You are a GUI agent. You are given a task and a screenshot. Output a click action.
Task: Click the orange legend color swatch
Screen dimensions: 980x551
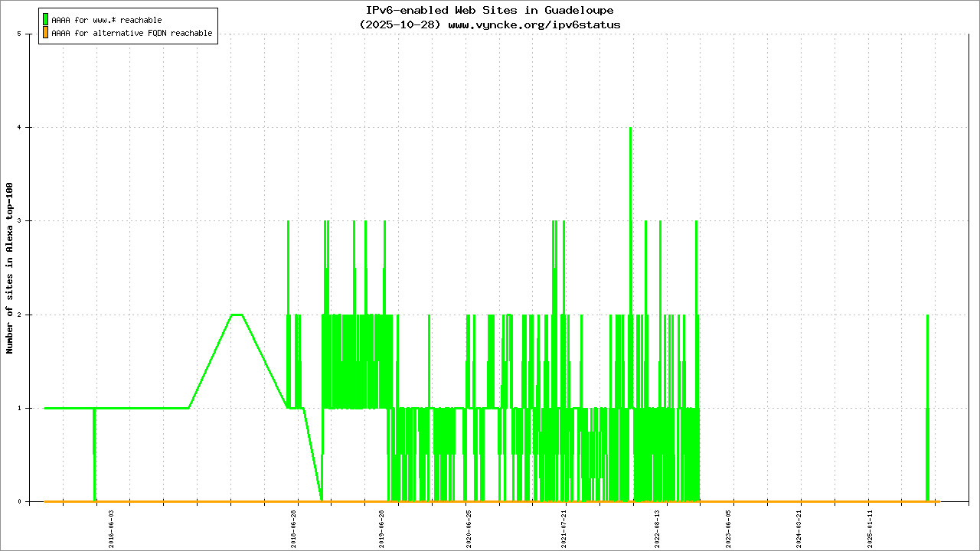[45, 33]
